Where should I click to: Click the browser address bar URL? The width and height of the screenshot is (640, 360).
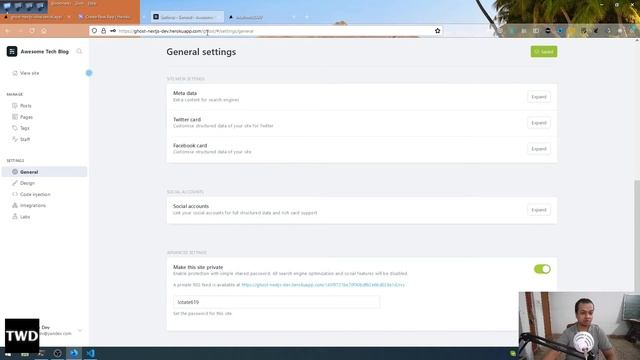(x=186, y=31)
